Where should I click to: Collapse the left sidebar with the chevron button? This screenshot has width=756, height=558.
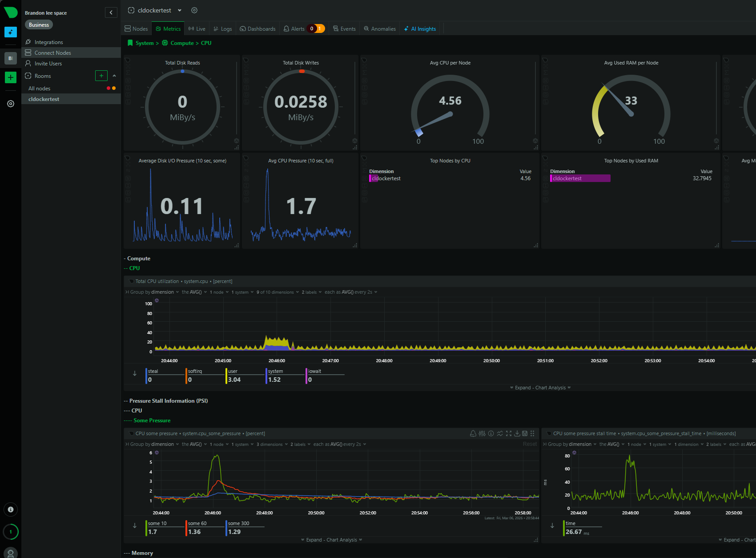[111, 12]
